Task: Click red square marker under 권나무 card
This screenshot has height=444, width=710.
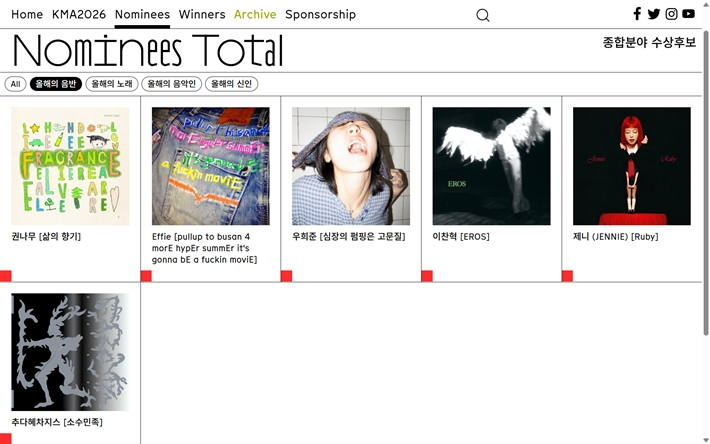Action: pyautogui.click(x=5, y=276)
